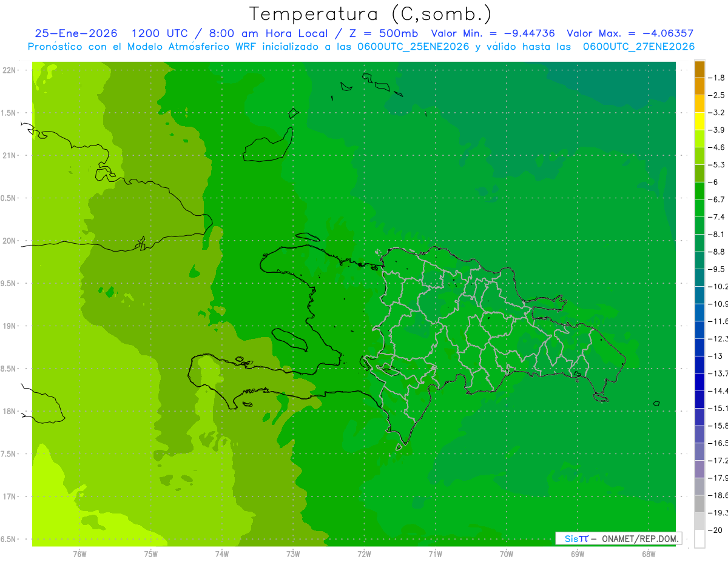Click the '76W' longitude axis label
This screenshot has height=562, width=728.
79,554
